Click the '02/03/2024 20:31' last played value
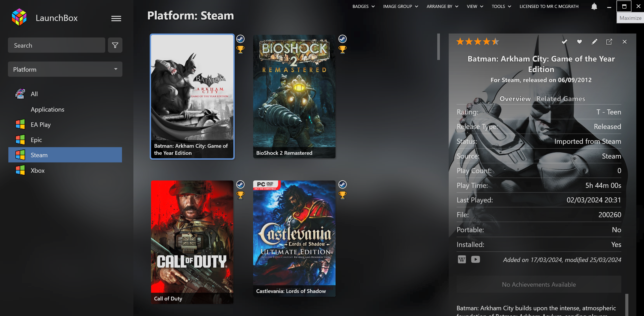The width and height of the screenshot is (644, 316). 594,200
